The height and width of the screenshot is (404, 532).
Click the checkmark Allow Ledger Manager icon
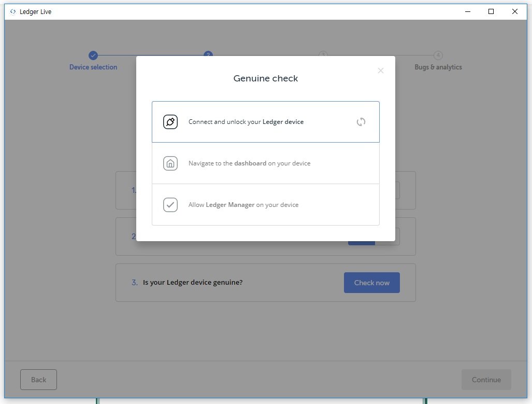pyautogui.click(x=170, y=204)
